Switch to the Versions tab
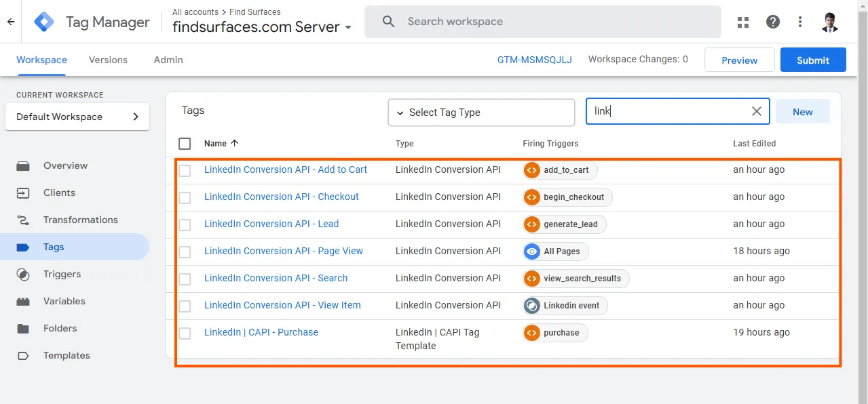 (108, 60)
